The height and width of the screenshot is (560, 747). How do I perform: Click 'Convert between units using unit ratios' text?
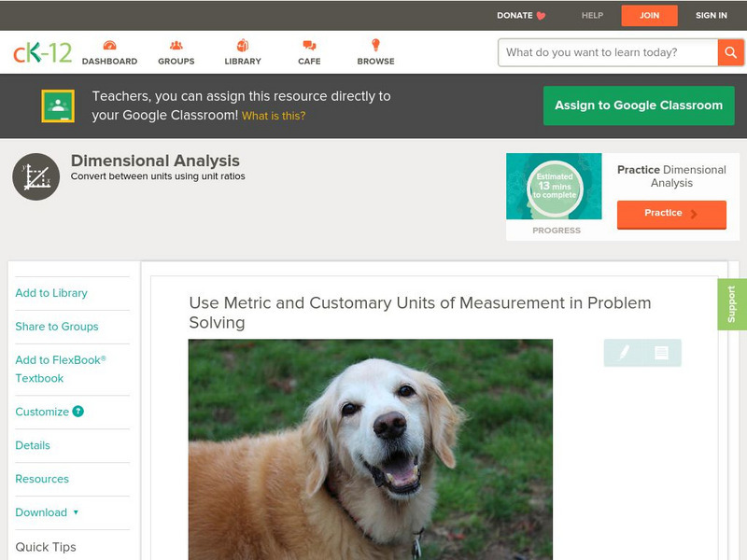pyautogui.click(x=158, y=176)
